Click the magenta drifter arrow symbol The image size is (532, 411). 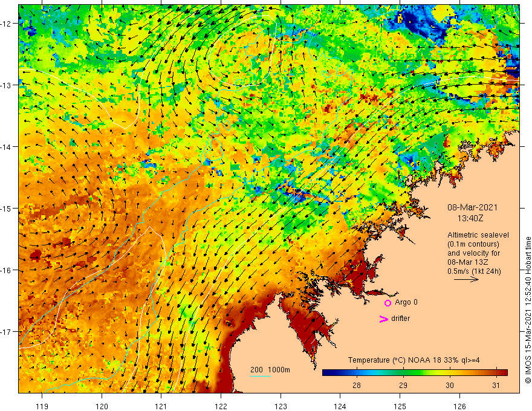pos(384,319)
